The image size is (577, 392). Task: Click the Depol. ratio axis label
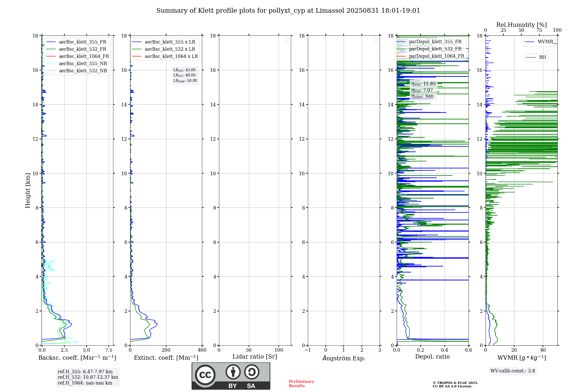click(x=432, y=357)
